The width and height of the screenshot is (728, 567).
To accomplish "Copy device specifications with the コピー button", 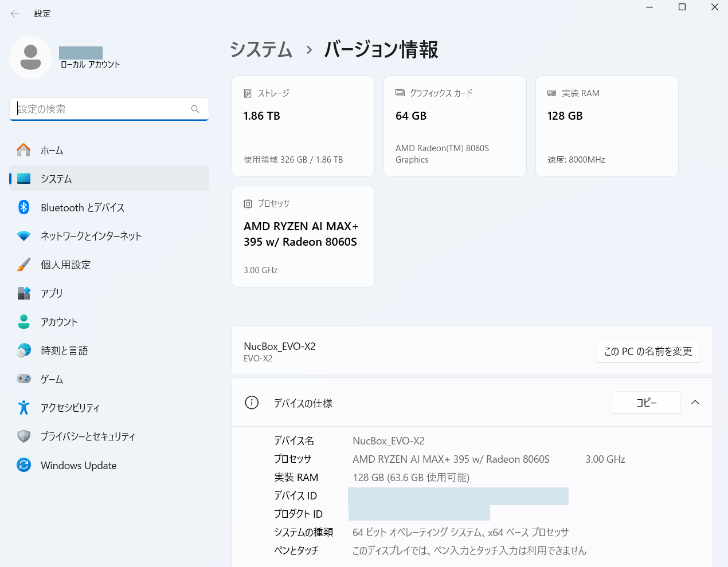I will [646, 403].
